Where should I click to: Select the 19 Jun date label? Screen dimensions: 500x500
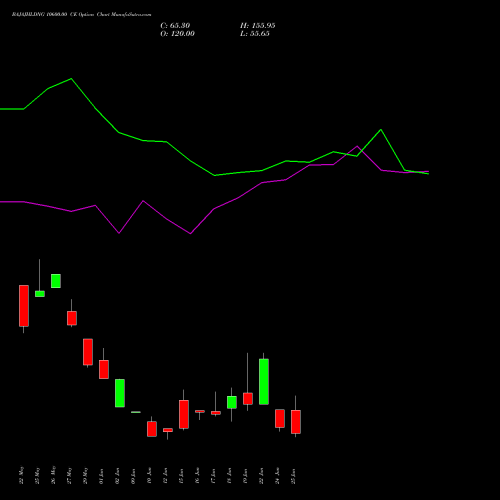coord(246,476)
